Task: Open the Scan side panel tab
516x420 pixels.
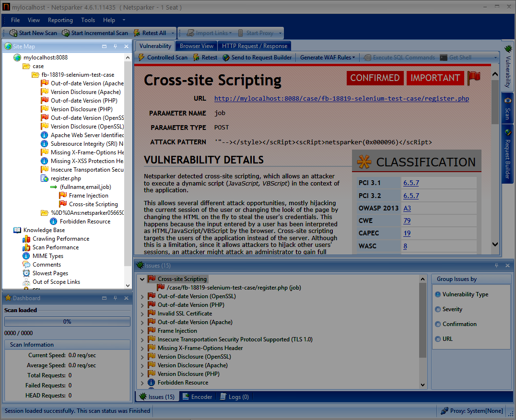Action: click(507, 108)
